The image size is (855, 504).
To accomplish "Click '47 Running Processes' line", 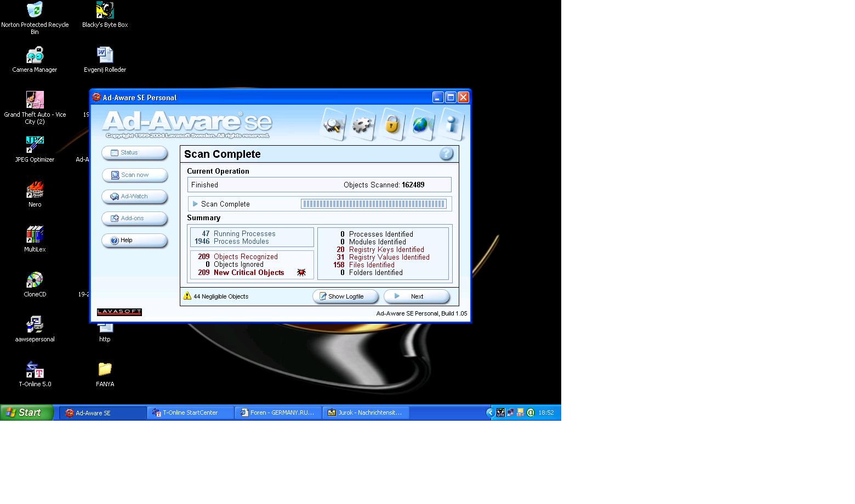I will pos(238,233).
